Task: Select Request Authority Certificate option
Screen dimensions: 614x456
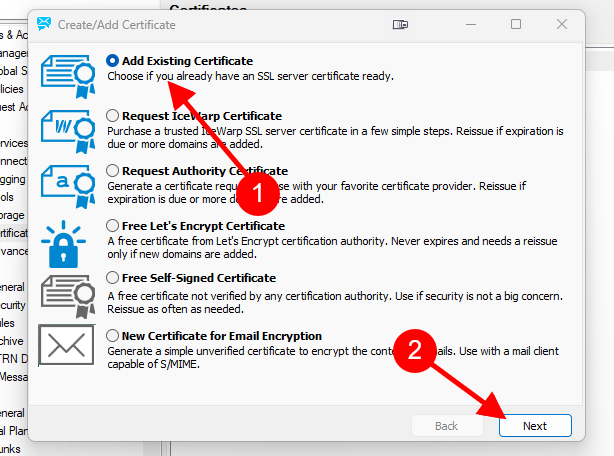Action: click(112, 171)
